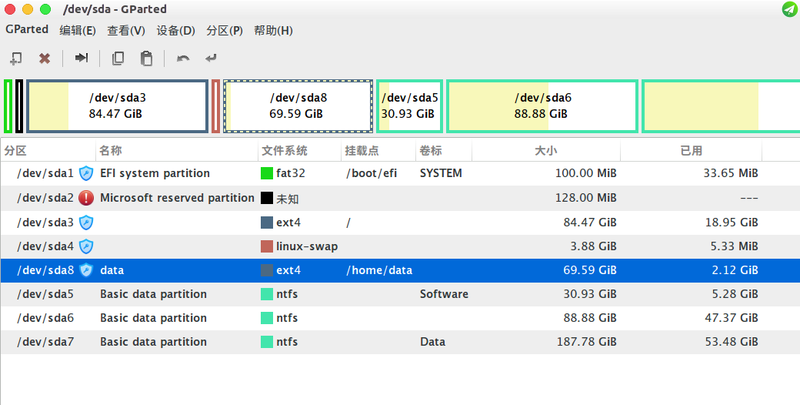
Task: Click the 大小 column header
Action: 546,150
